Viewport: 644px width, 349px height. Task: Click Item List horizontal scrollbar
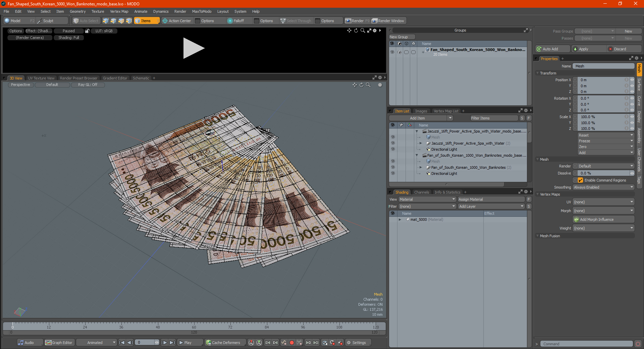click(447, 184)
